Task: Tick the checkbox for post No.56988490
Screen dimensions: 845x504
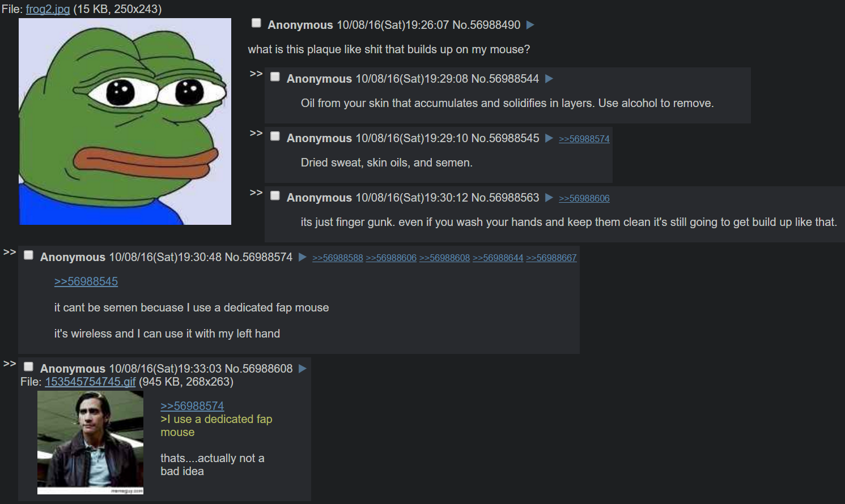Action: (256, 23)
